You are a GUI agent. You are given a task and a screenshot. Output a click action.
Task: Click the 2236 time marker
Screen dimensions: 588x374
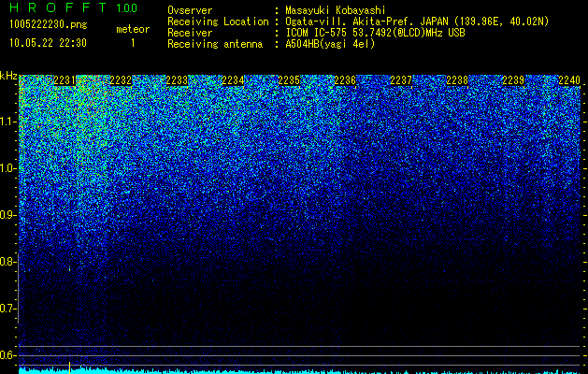pos(345,80)
